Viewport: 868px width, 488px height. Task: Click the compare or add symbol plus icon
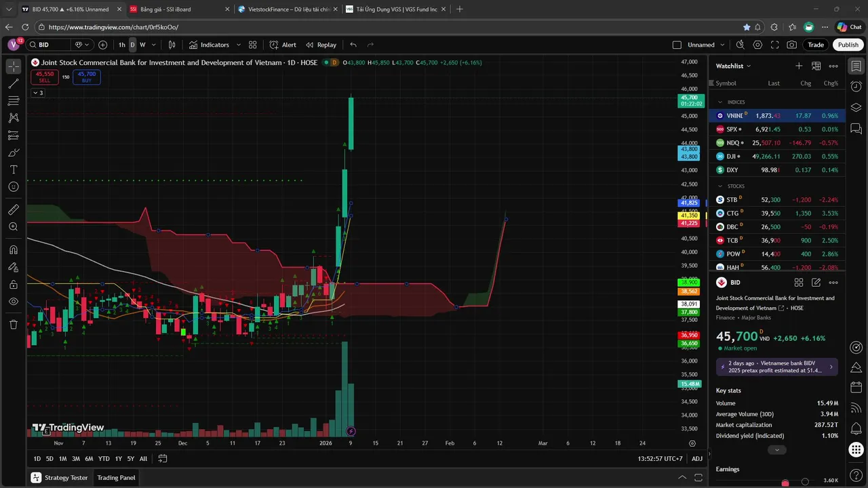(x=102, y=45)
